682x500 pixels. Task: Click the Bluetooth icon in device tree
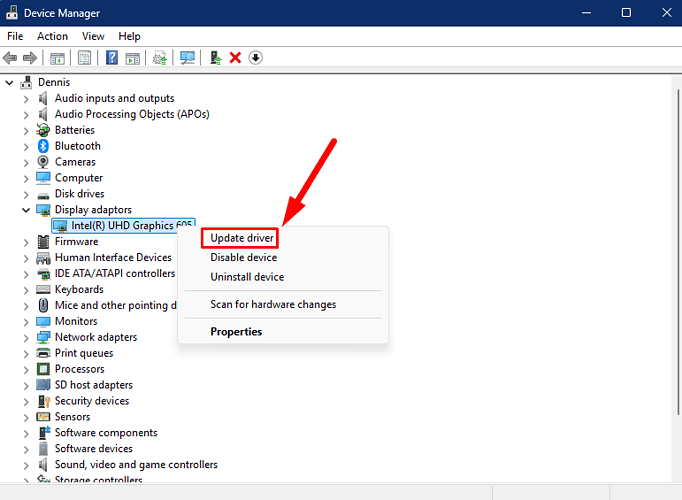[x=44, y=146]
